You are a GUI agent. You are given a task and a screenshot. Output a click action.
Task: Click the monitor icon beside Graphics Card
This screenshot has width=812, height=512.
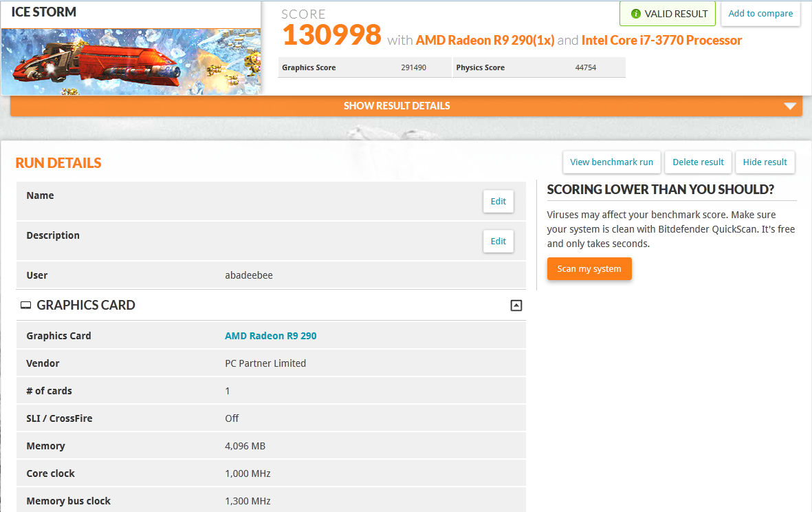point(26,306)
